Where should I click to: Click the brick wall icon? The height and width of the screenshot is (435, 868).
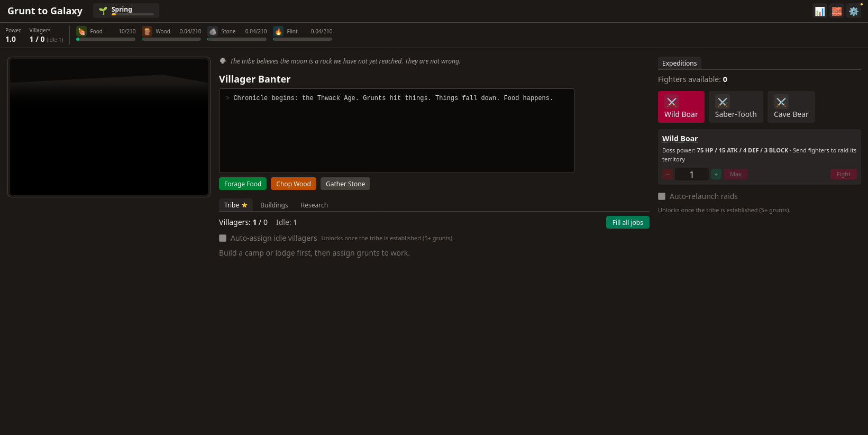pyautogui.click(x=837, y=11)
